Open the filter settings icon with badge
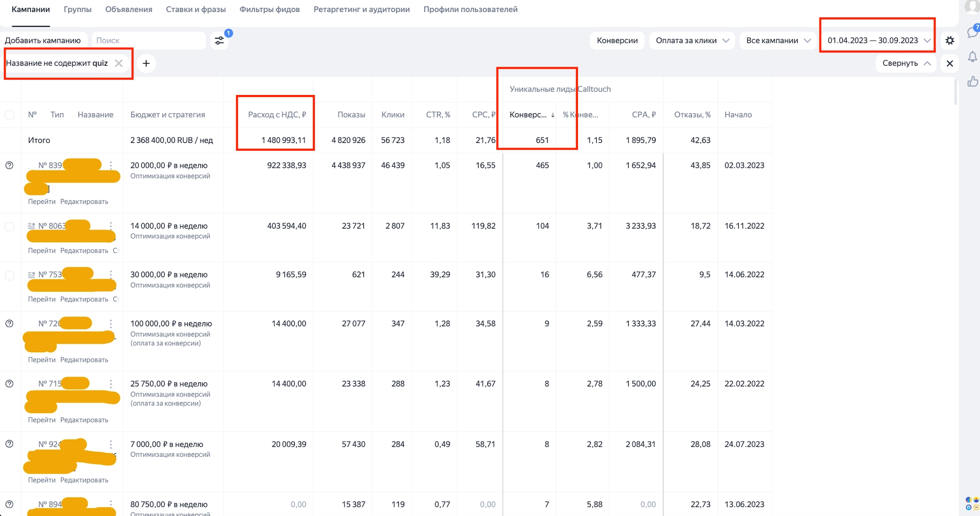The width and height of the screenshot is (980, 516). click(219, 40)
